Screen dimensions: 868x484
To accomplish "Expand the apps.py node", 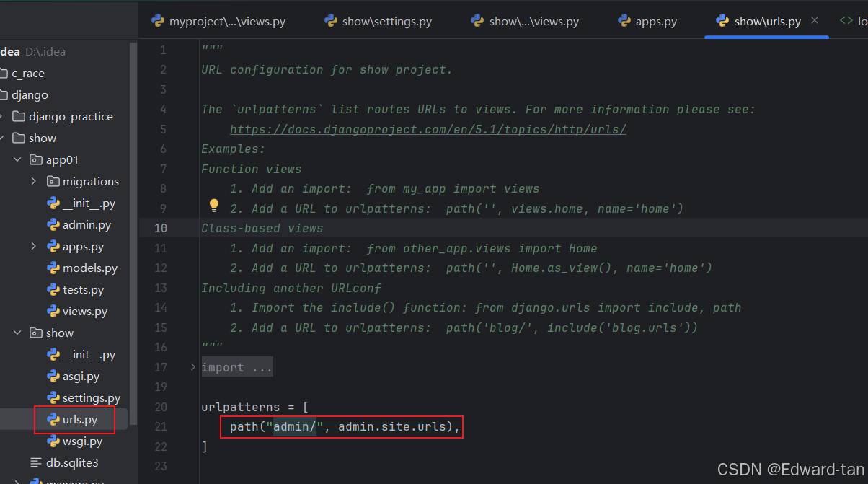I will pyautogui.click(x=34, y=247).
